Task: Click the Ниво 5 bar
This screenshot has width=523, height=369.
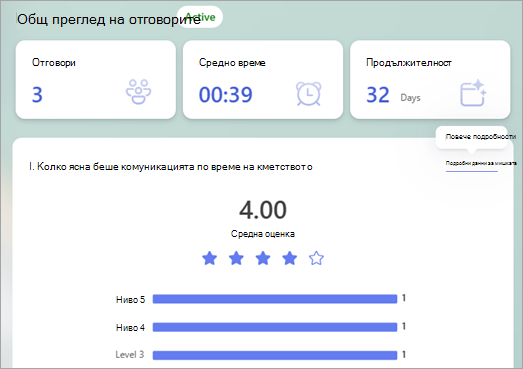Action: click(x=275, y=299)
